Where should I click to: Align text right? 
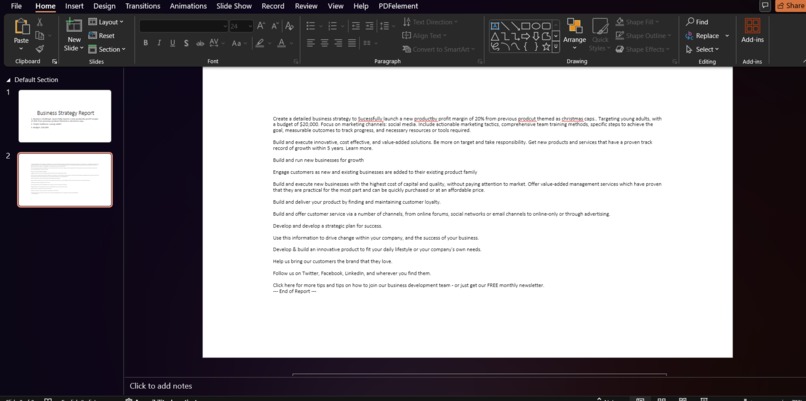(338, 43)
